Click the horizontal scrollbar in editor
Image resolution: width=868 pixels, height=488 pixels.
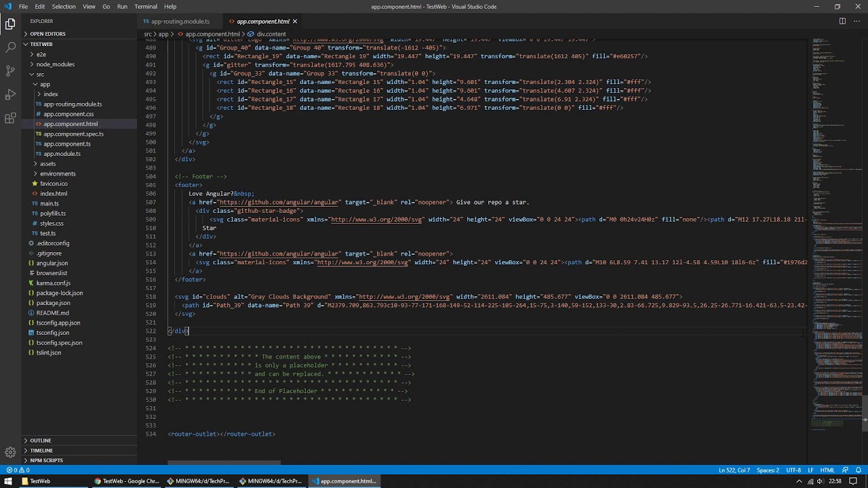(x=224, y=463)
